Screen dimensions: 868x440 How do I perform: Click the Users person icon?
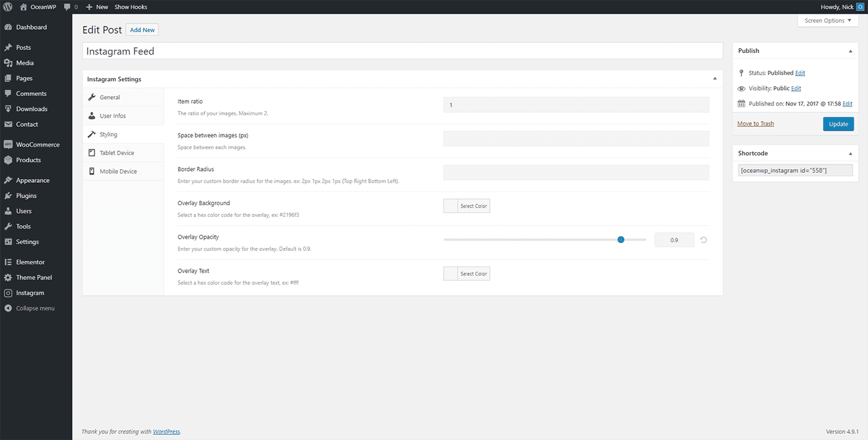click(x=8, y=211)
